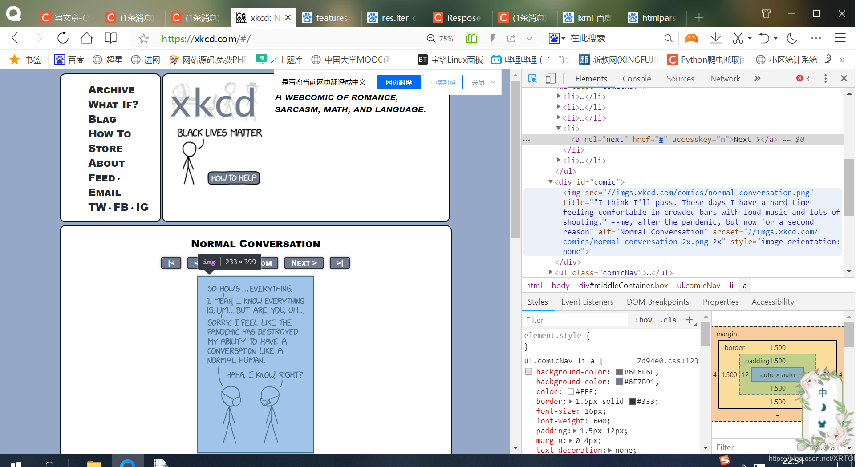
Task: Reload the page with the refresh icon
Action: (x=63, y=38)
